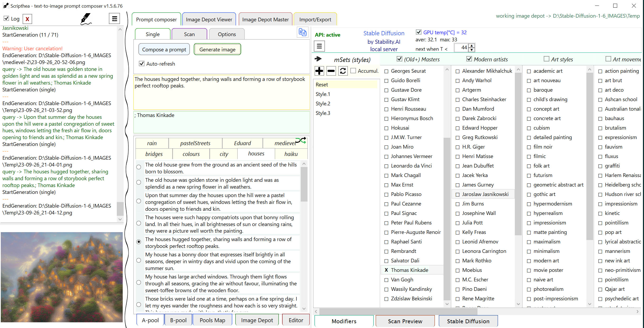Check Greg Rutkowski in Modern artists
This screenshot has height=328, width=644.
[x=457, y=138]
